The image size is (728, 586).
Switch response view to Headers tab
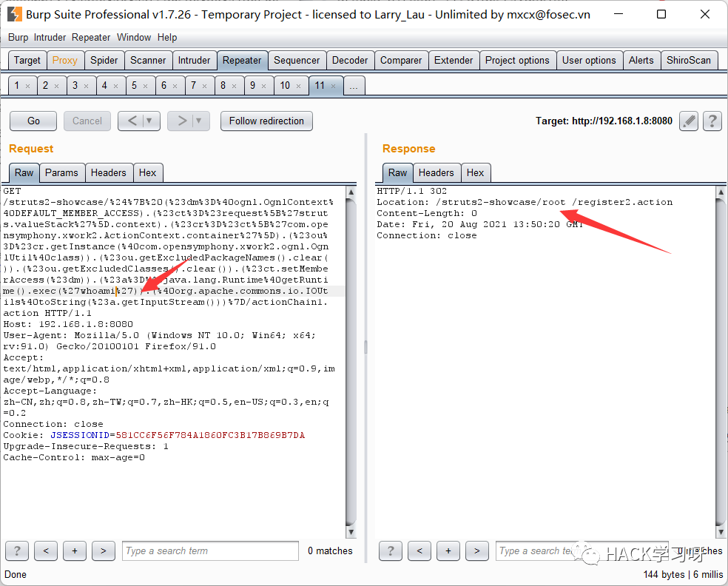pos(437,172)
